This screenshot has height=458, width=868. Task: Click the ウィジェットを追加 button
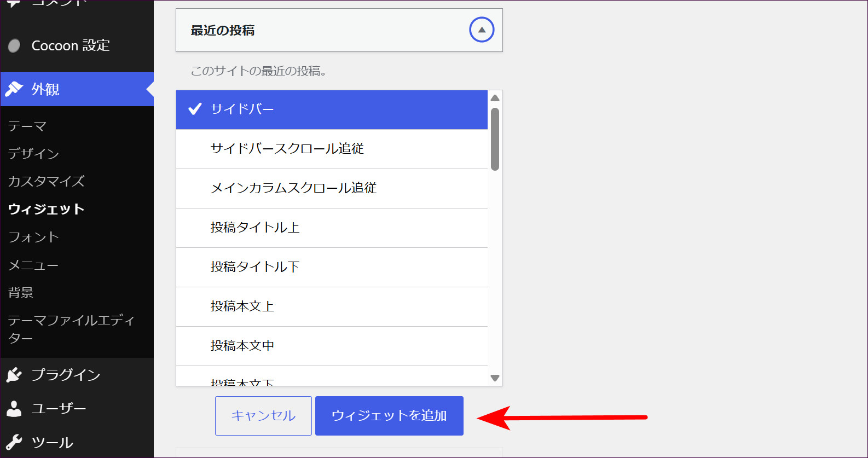(x=389, y=416)
